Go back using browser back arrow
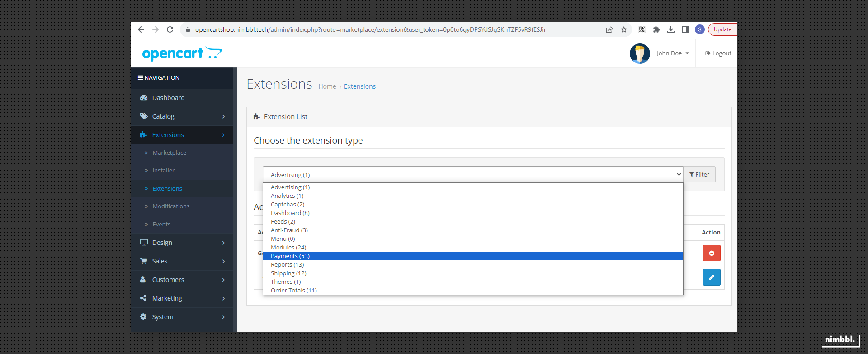This screenshot has height=354, width=868. click(x=141, y=29)
